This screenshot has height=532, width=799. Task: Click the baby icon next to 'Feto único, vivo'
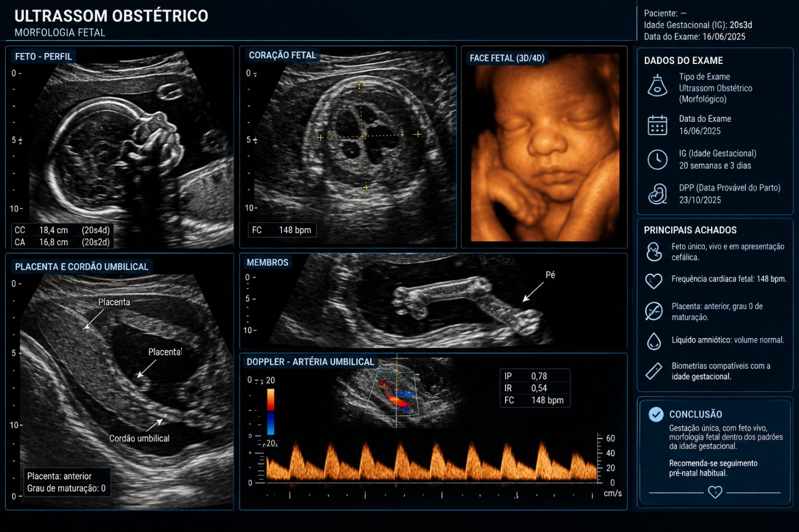(653, 251)
